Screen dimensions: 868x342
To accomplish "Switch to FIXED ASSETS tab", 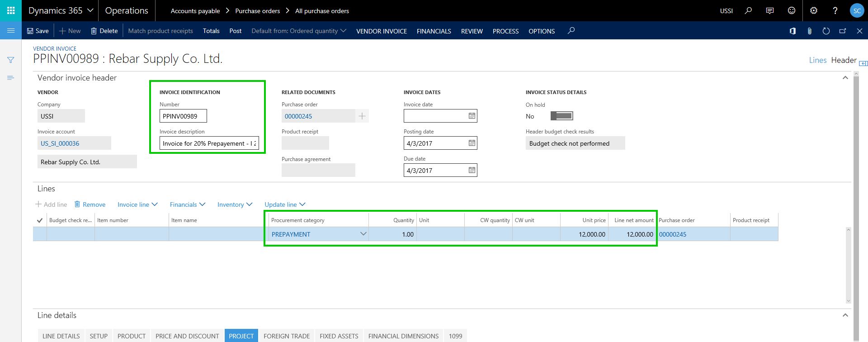I will pyautogui.click(x=339, y=336).
